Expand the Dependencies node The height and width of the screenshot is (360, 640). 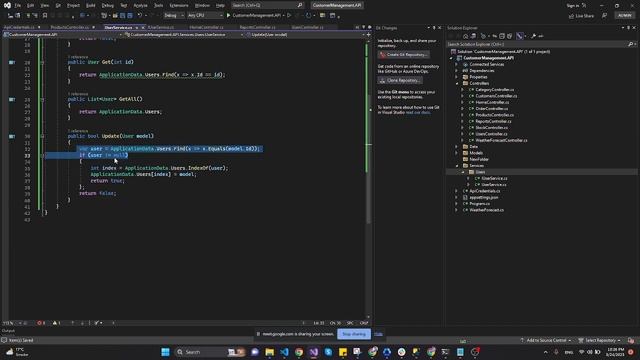457,71
